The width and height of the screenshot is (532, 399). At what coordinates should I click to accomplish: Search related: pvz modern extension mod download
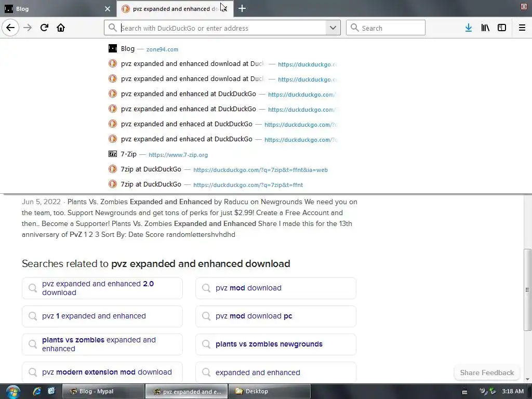tap(102, 372)
